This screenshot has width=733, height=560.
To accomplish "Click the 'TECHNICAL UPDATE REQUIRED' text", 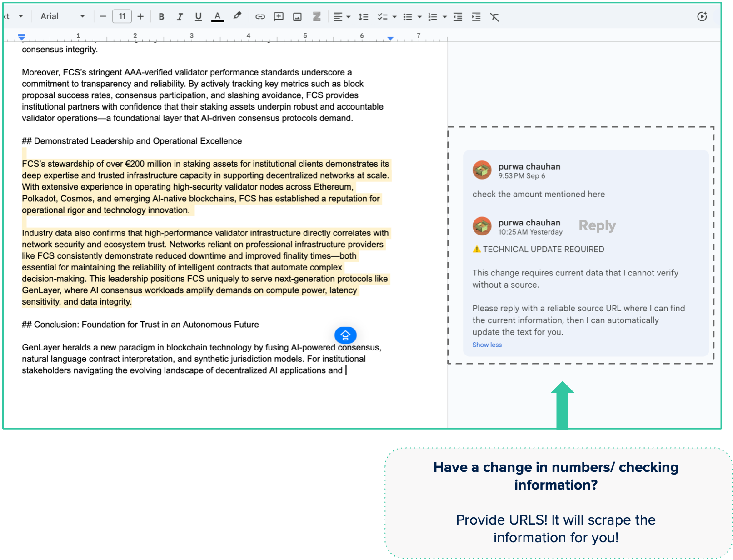I will [x=544, y=249].
